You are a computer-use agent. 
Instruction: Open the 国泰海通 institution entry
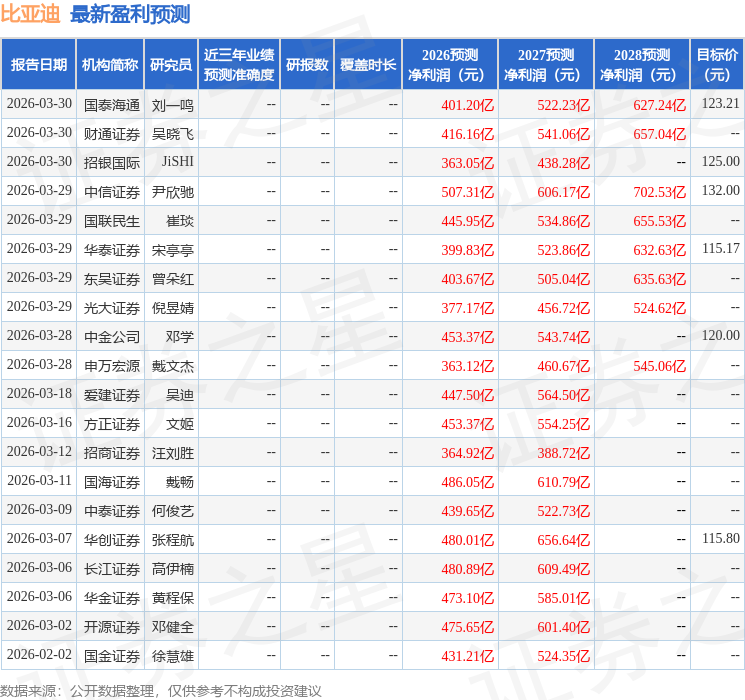(112, 105)
